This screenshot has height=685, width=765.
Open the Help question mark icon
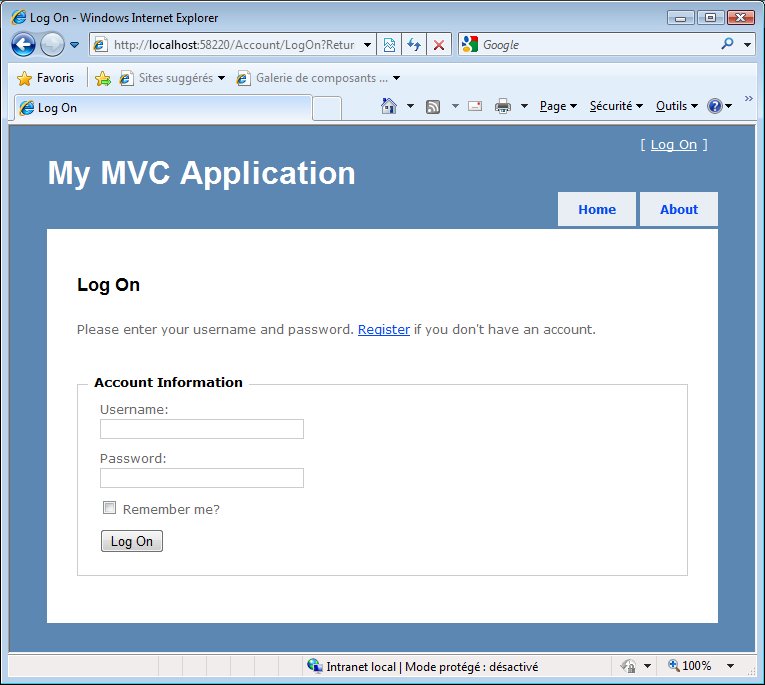click(714, 106)
